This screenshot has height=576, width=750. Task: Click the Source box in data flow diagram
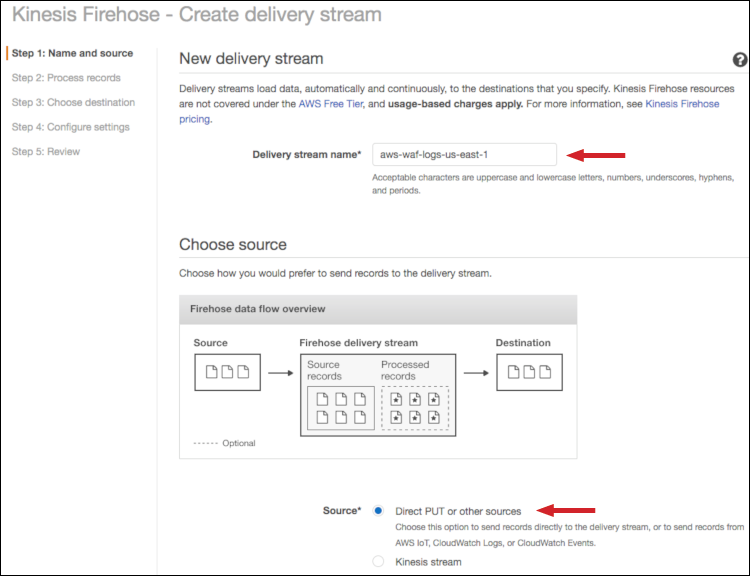[227, 372]
